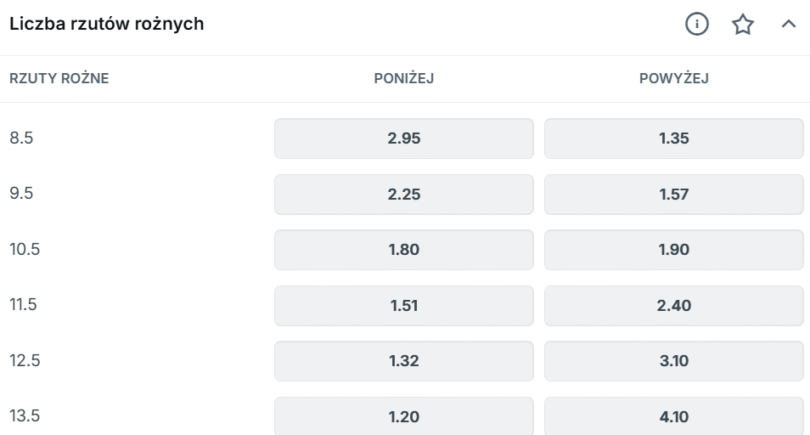Click the Liczba rzutów rożnych title
Image resolution: width=810 pixels, height=435 pixels.
click(106, 24)
